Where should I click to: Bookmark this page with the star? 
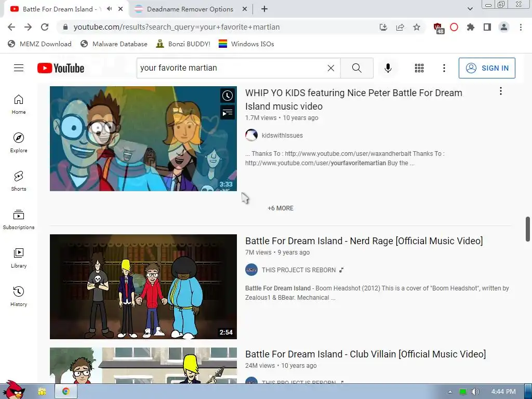pyautogui.click(x=417, y=27)
